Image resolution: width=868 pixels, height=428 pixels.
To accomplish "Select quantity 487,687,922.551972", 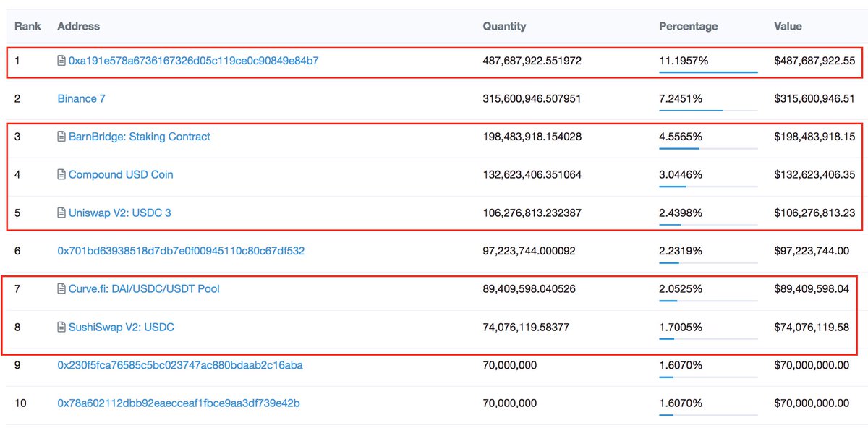I will (x=532, y=61).
